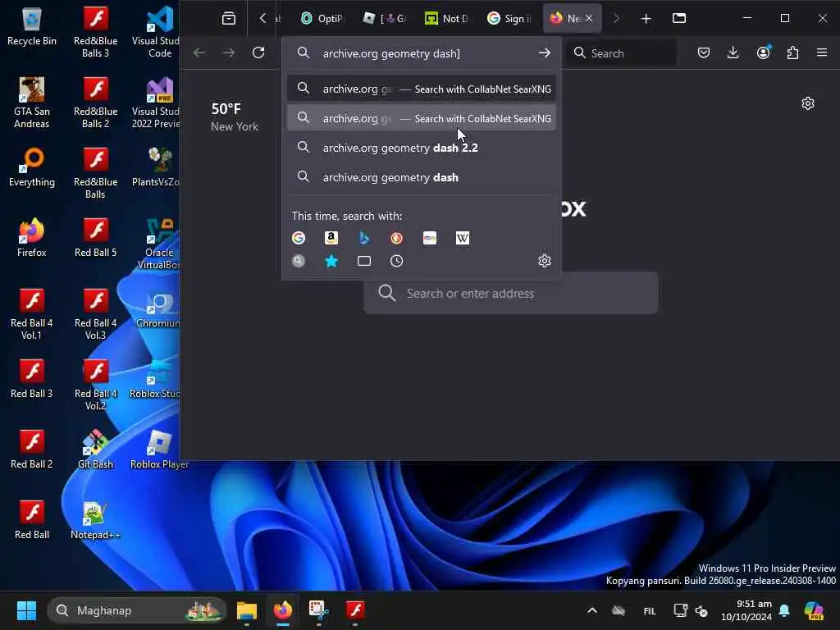
Task: Show hidden system tray icons
Action: click(591, 610)
